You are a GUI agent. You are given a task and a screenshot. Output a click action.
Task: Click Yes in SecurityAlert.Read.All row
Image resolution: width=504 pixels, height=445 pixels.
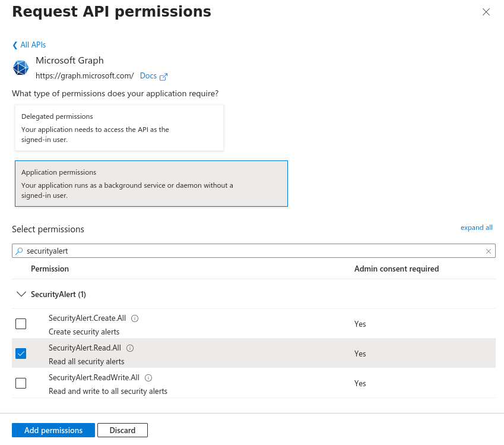point(360,354)
